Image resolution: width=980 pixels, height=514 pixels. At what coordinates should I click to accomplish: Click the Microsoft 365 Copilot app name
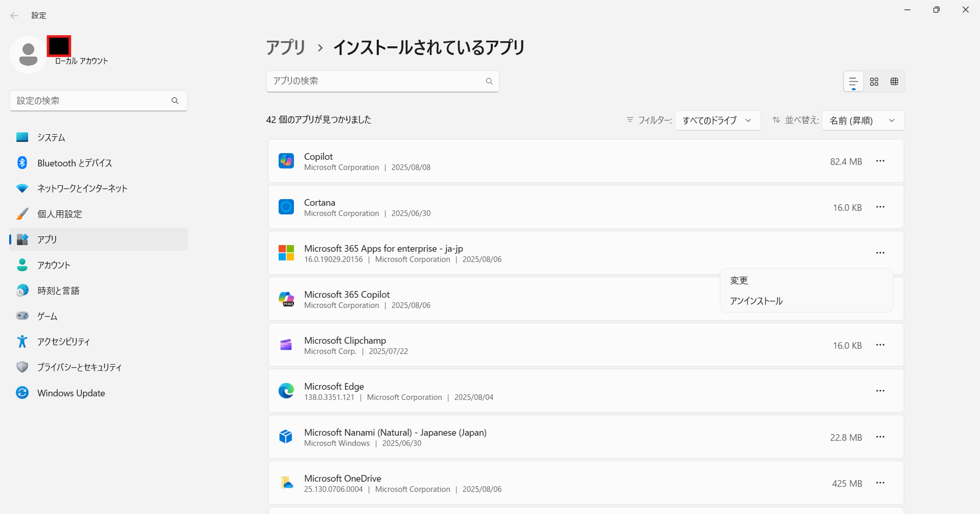point(347,294)
